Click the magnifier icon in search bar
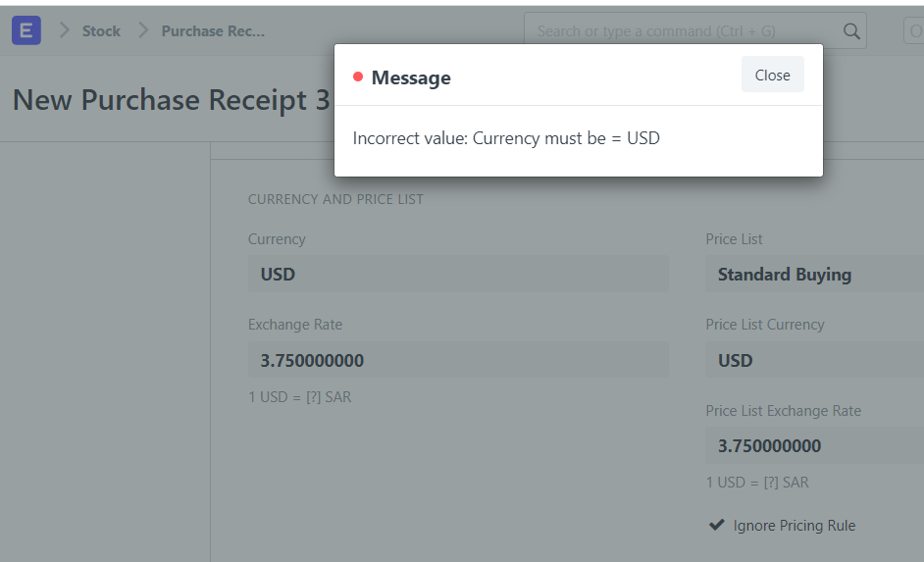The image size is (924, 562). coord(851,31)
